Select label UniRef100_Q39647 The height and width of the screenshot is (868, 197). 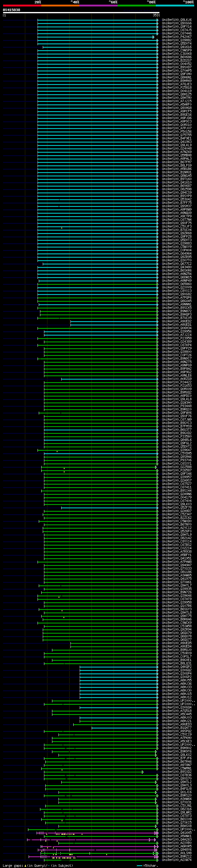(177, 450)
